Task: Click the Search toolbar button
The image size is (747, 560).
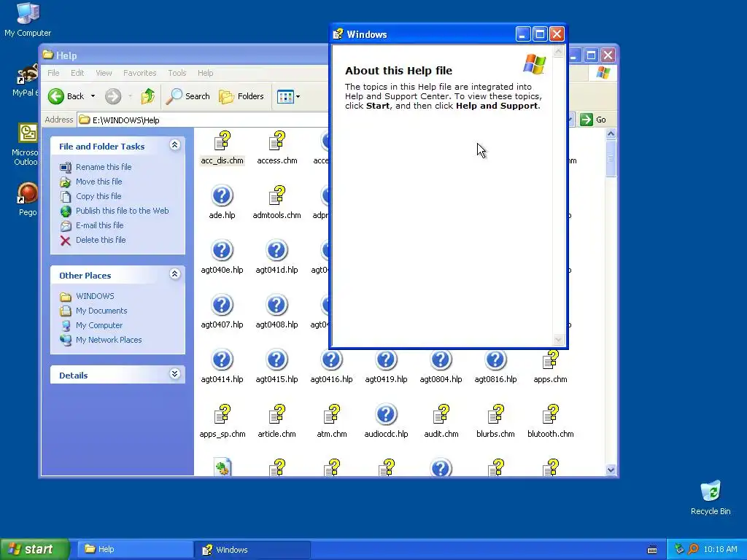Action: pos(188,96)
